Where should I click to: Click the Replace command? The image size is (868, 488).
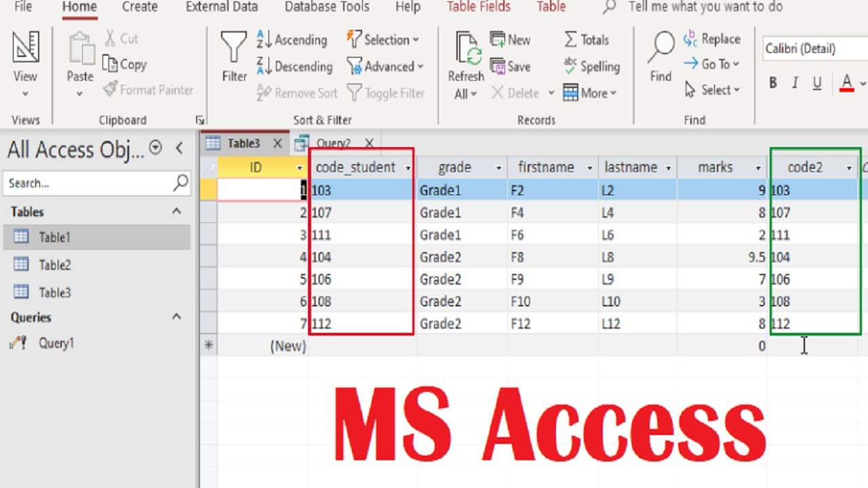[x=711, y=39]
